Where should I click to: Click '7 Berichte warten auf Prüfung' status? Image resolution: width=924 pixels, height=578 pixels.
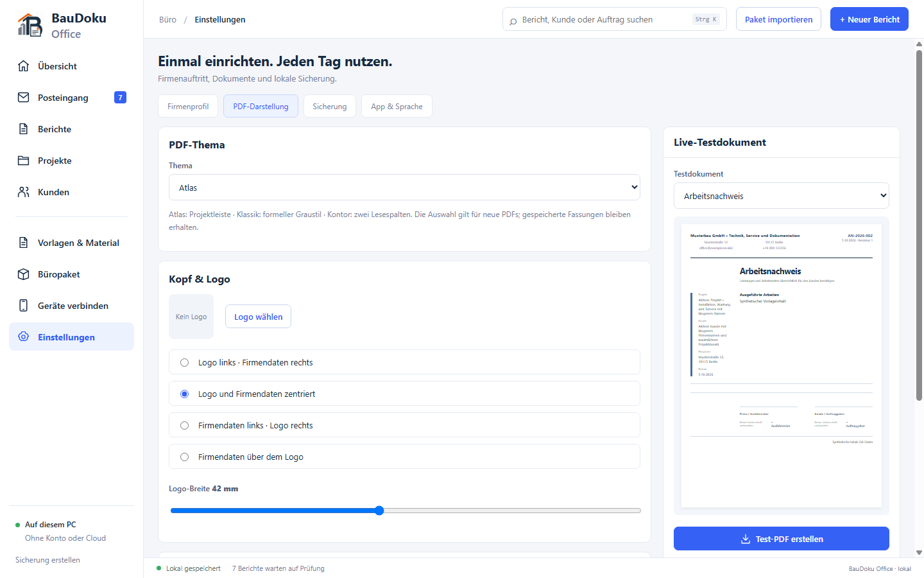point(278,568)
